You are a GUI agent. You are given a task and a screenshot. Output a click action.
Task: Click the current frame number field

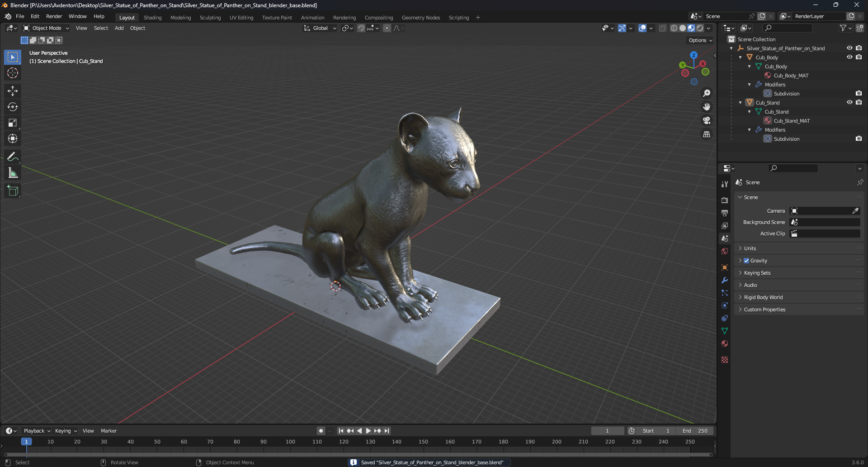pos(608,431)
